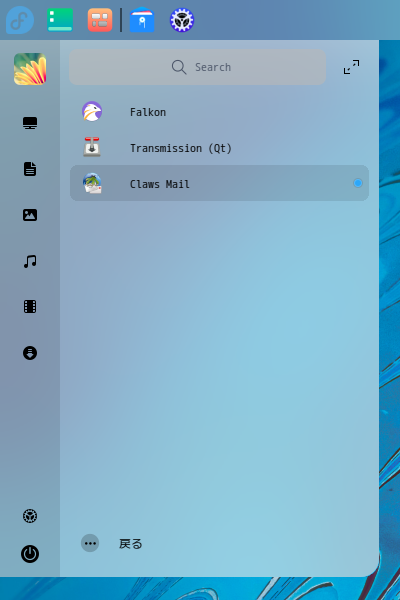
Task: Click the "Transmission (Qt)" label
Action: pyautogui.click(x=181, y=148)
